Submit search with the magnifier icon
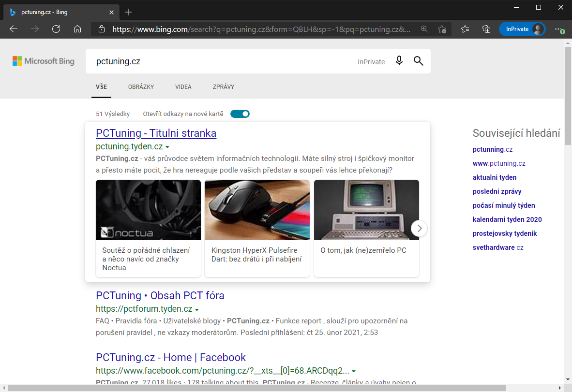Image resolution: width=572 pixels, height=392 pixels. tap(419, 61)
